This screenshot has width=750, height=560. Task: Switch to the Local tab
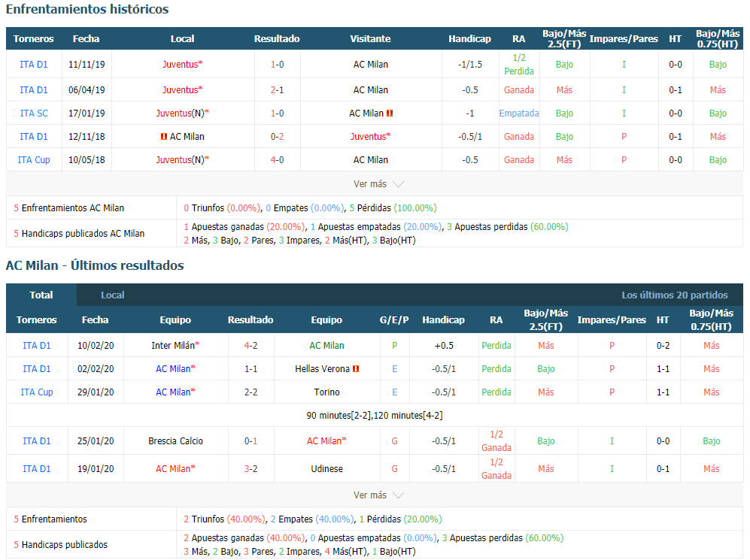[x=112, y=295]
